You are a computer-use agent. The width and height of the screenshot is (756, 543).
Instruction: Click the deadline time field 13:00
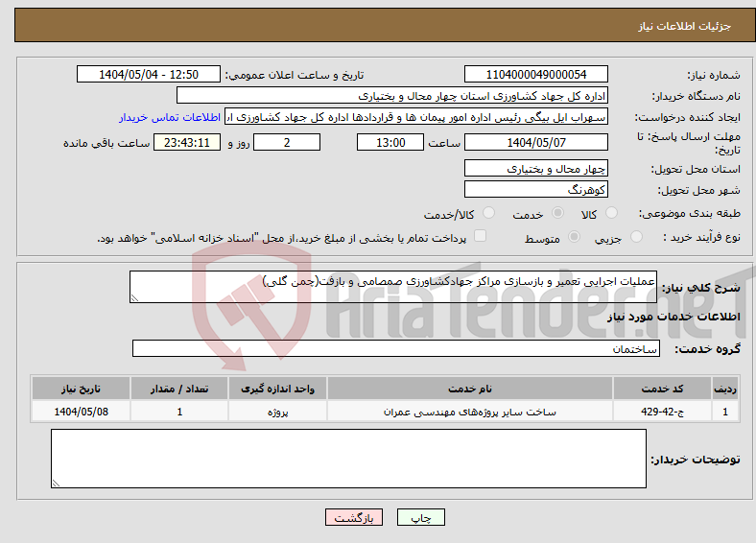coord(390,142)
